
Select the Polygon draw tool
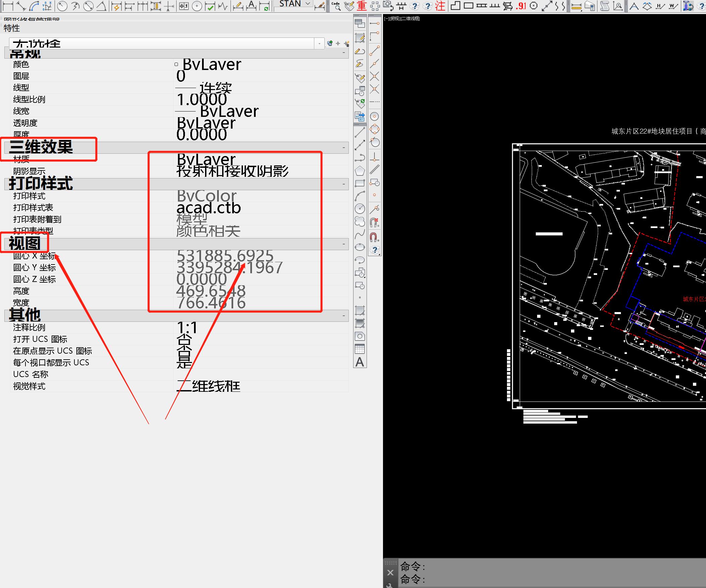click(x=360, y=171)
